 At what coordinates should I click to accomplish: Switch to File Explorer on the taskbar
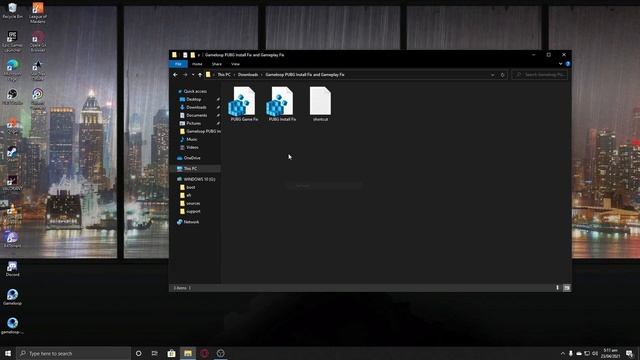[188, 353]
